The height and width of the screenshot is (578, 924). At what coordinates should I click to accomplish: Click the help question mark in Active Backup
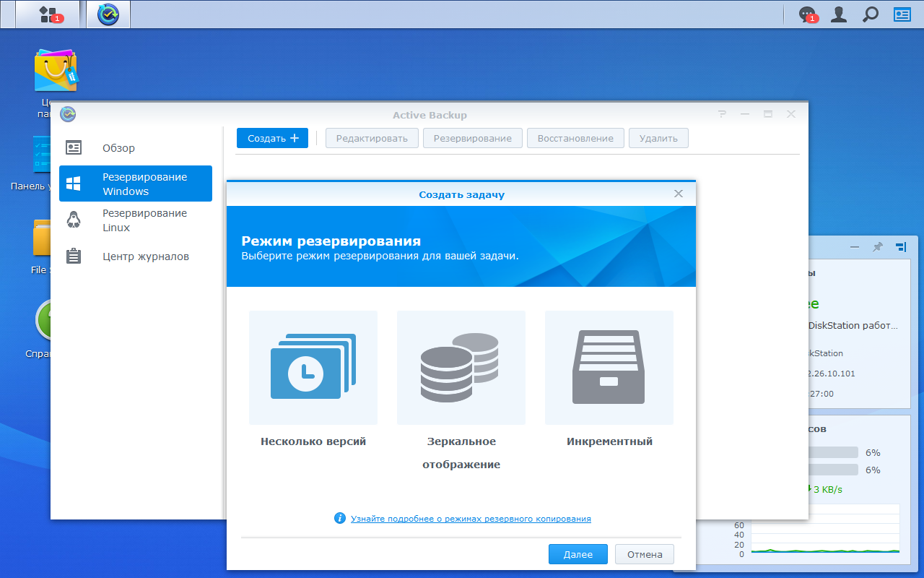click(x=722, y=114)
